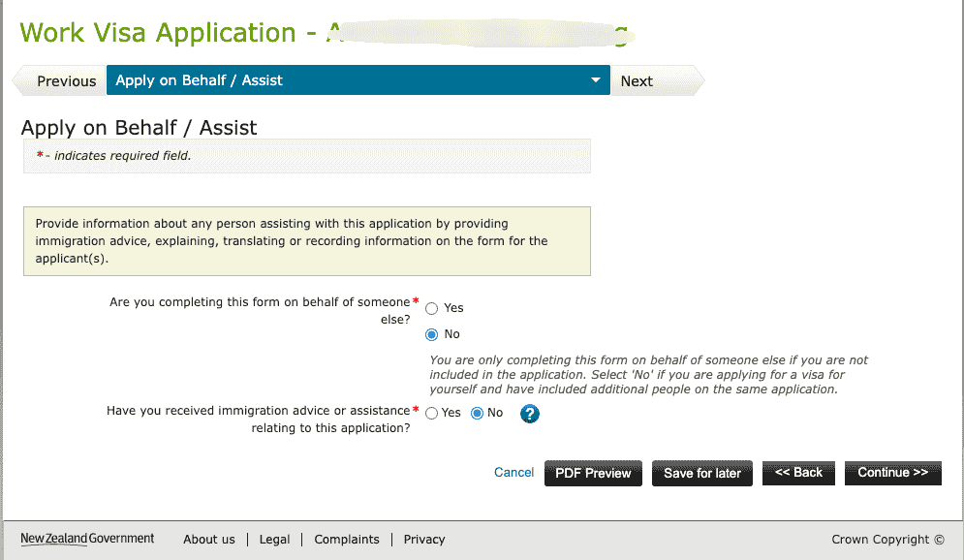This screenshot has width=964, height=560.
Task: Open the About us page
Action: [x=208, y=540]
